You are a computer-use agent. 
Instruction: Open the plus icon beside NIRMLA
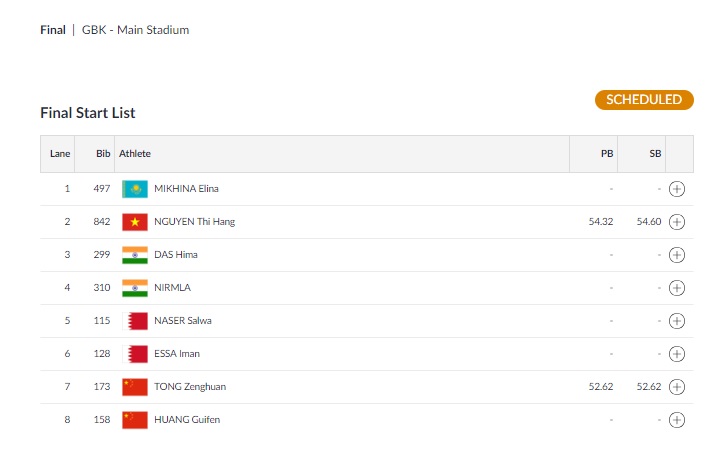click(x=676, y=288)
